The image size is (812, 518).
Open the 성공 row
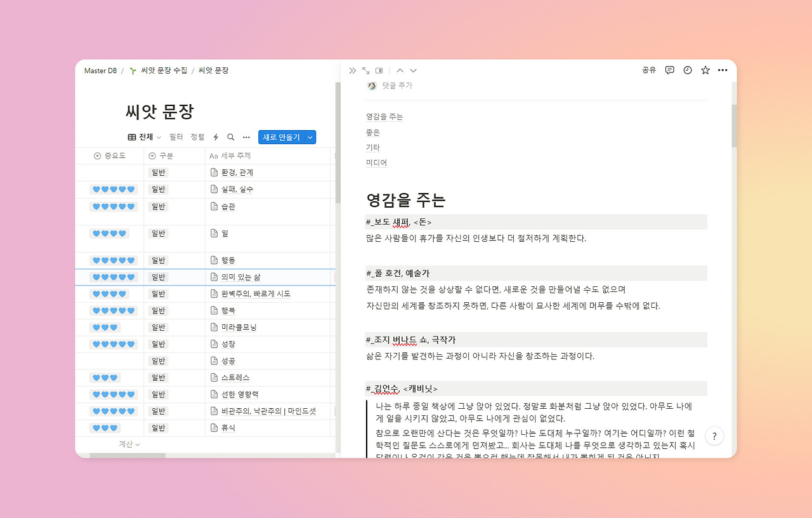point(228,361)
